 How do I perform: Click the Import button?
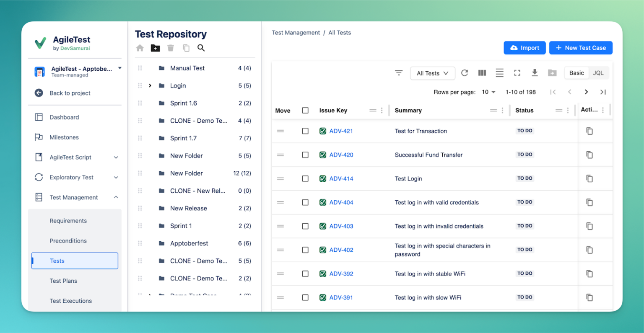[525, 48]
